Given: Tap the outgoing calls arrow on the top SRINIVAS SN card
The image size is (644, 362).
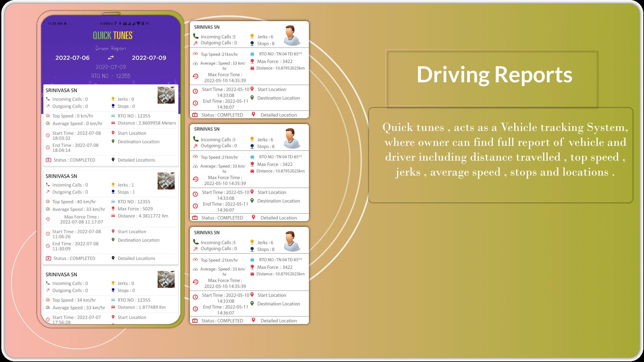Looking at the screenshot, I should [196, 43].
